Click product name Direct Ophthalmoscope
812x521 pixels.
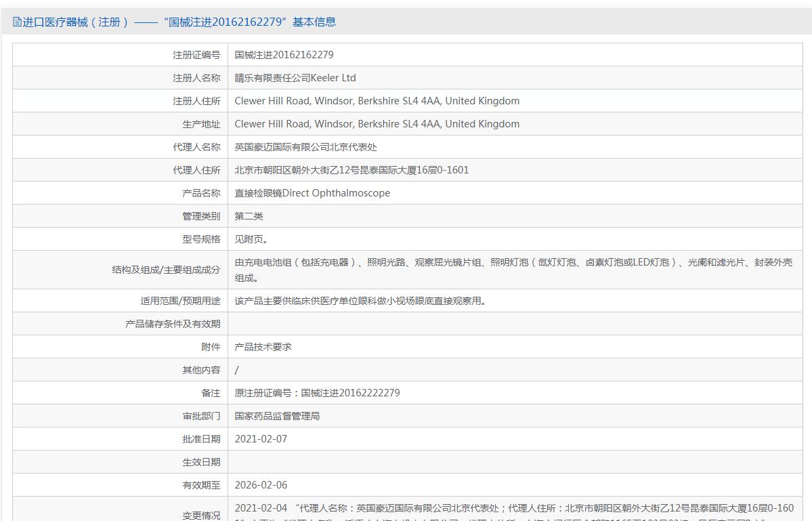(312, 193)
